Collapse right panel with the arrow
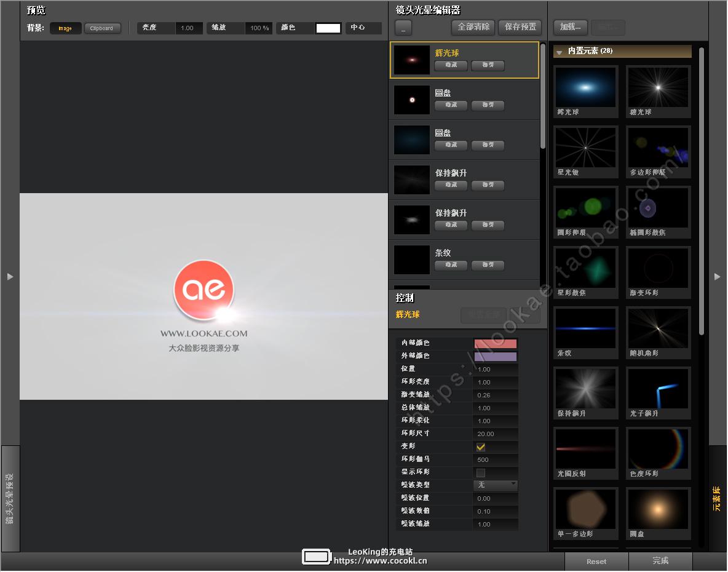Image resolution: width=728 pixels, height=572 pixels. (717, 277)
